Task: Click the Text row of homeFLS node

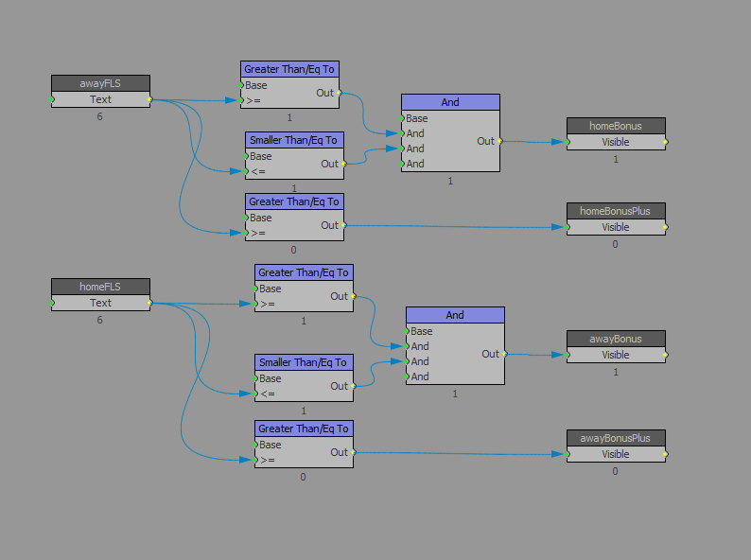Action: tap(100, 304)
